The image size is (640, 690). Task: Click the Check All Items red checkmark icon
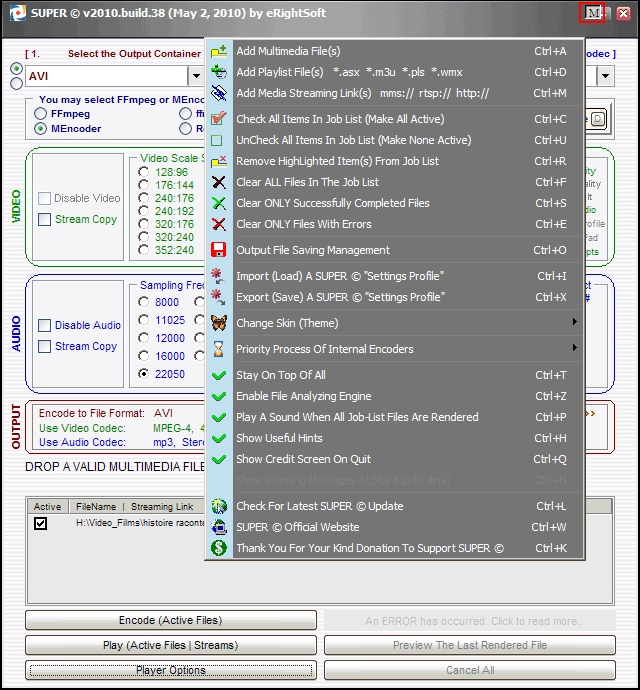point(219,119)
